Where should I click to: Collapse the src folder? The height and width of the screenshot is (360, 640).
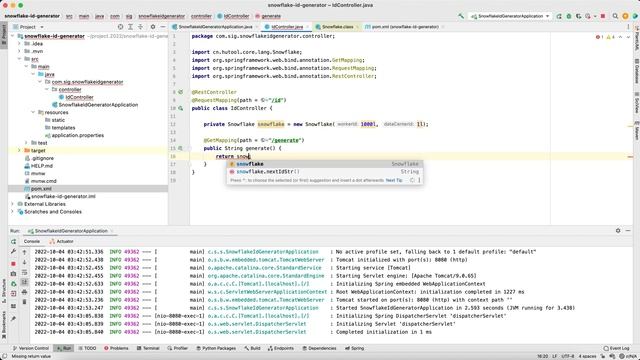19,59
